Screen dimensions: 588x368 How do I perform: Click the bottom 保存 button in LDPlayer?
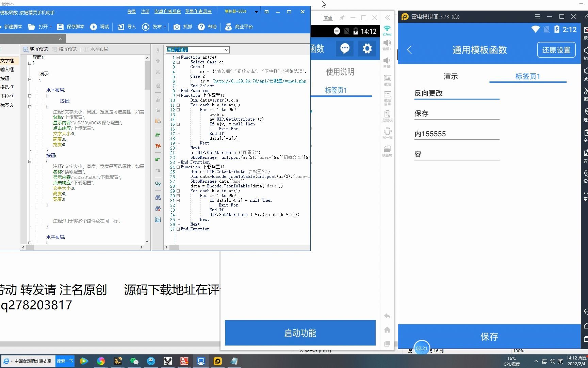489,337
